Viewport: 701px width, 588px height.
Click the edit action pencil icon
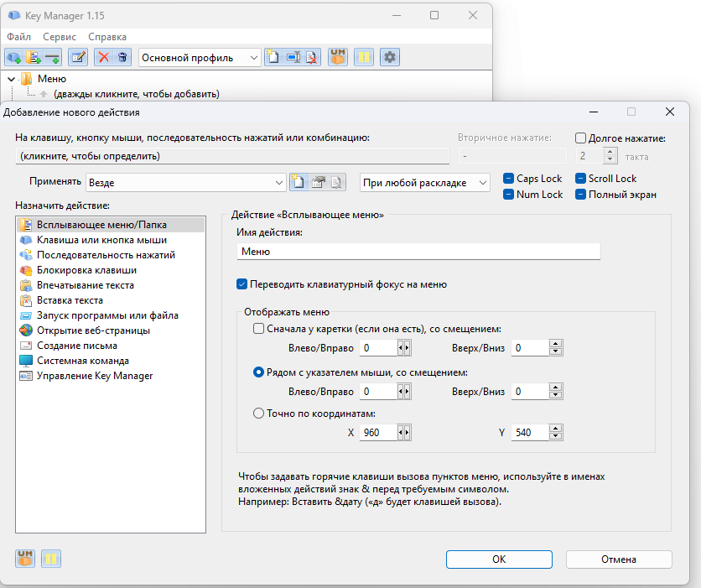tap(78, 57)
